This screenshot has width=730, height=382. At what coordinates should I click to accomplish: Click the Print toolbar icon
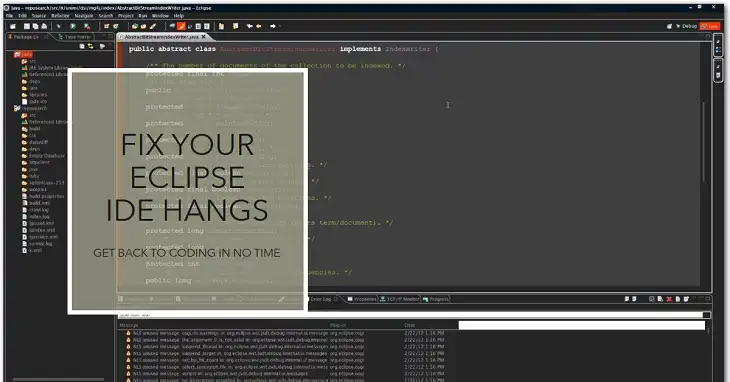(44, 27)
